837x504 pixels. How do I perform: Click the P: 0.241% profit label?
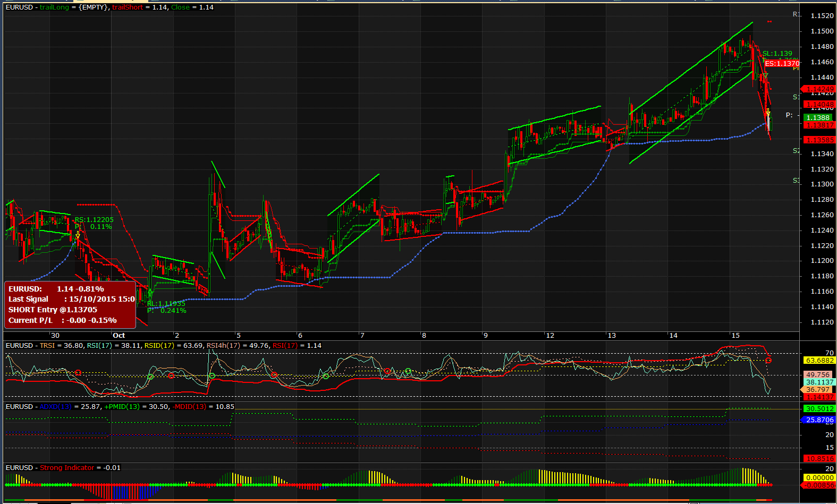coord(167,311)
